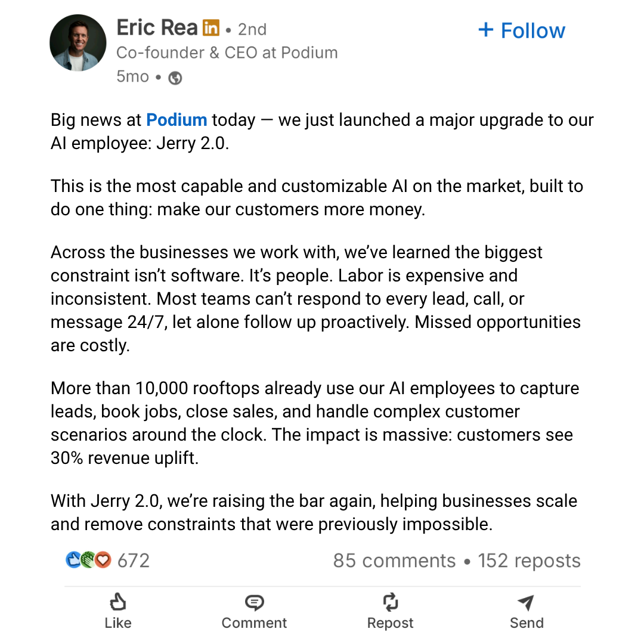Click the thumbs-up Like icon

(x=118, y=602)
